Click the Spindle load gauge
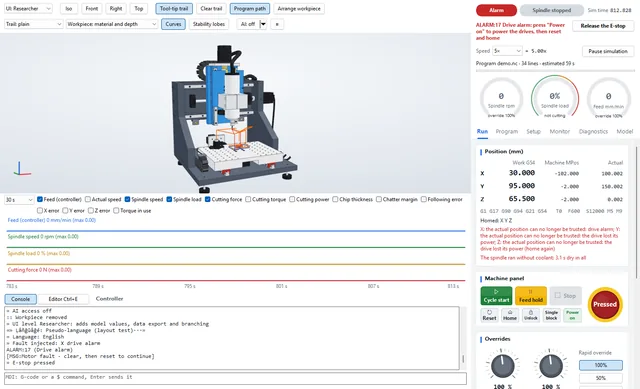The height and width of the screenshot is (389, 640). pos(555,98)
